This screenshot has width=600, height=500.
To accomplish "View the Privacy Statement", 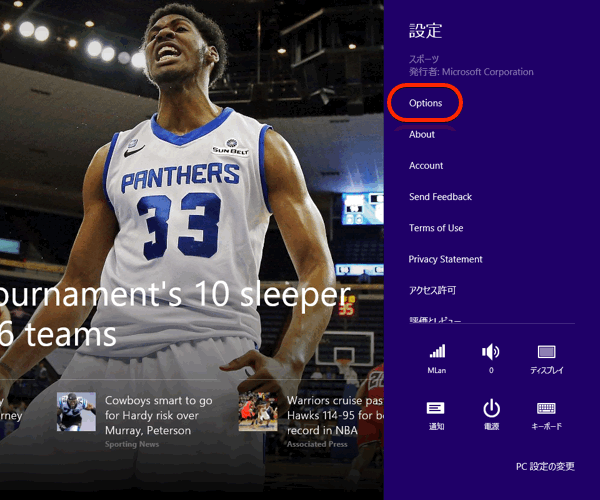I will pyautogui.click(x=445, y=259).
